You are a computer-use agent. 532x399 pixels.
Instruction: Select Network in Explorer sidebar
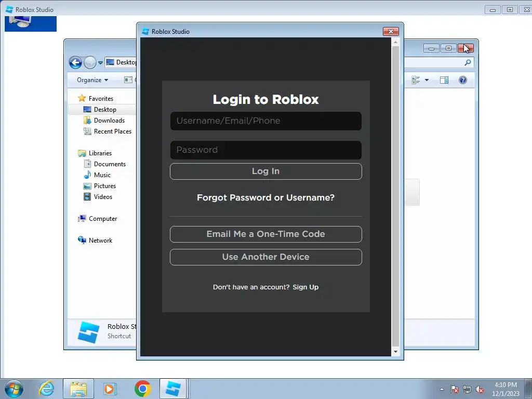coord(100,240)
